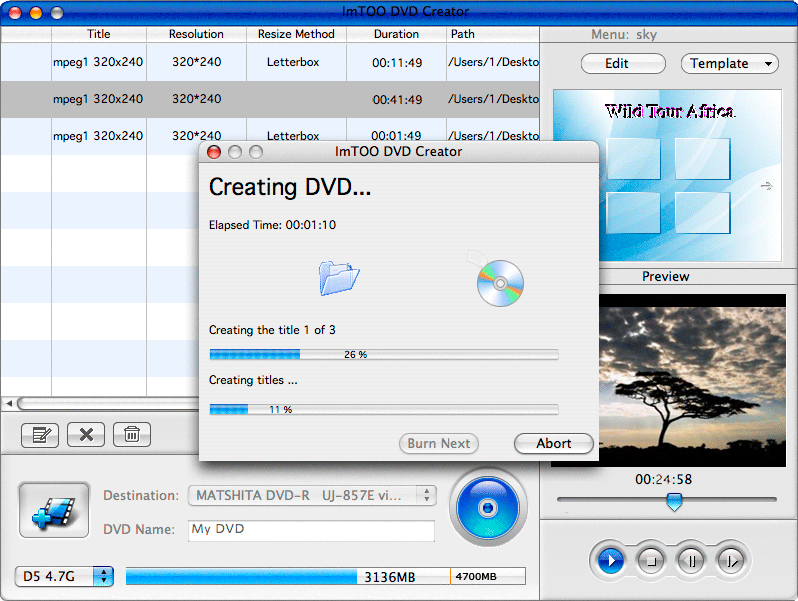Click the file list horizontal scrollbar
The height and width of the screenshot is (601, 798).
[x=108, y=404]
